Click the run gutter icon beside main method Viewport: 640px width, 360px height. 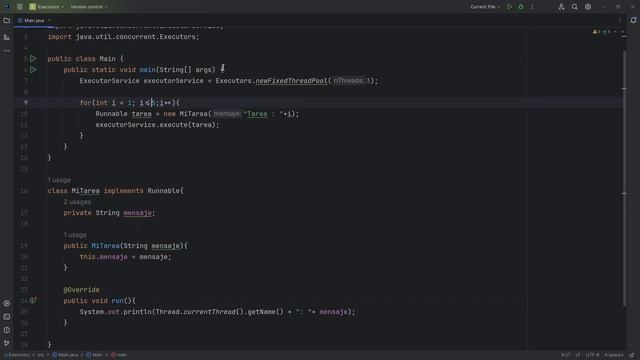tap(33, 70)
